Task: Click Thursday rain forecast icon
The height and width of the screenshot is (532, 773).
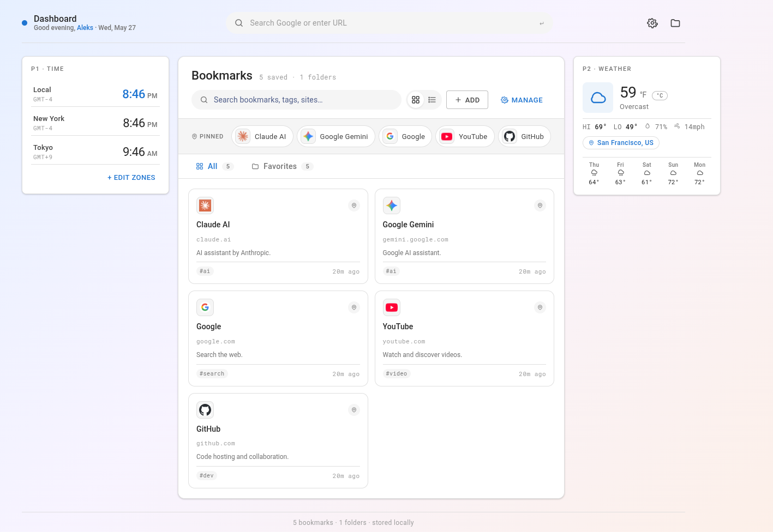Action: click(594, 173)
